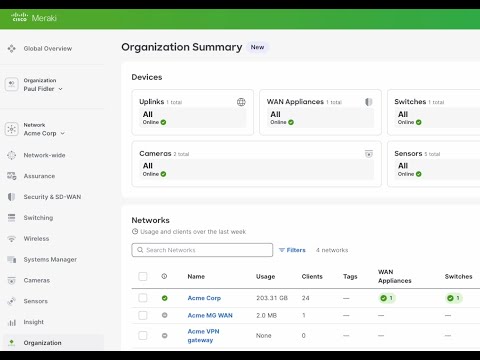
Task: Sort by the Tags column header
Action: [x=350, y=276]
